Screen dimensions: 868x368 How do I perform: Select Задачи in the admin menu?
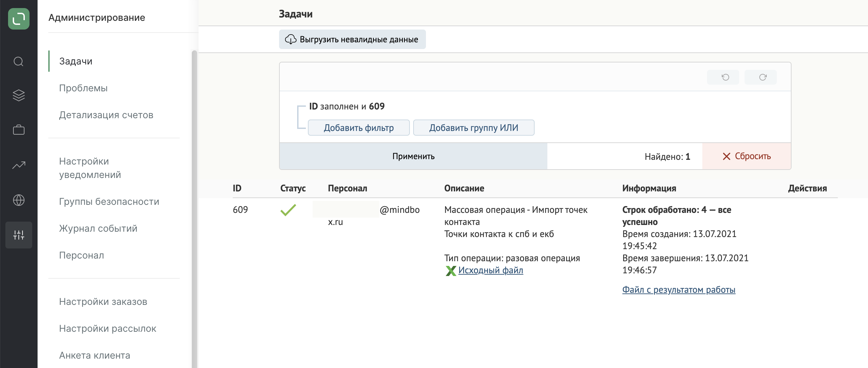coord(76,61)
